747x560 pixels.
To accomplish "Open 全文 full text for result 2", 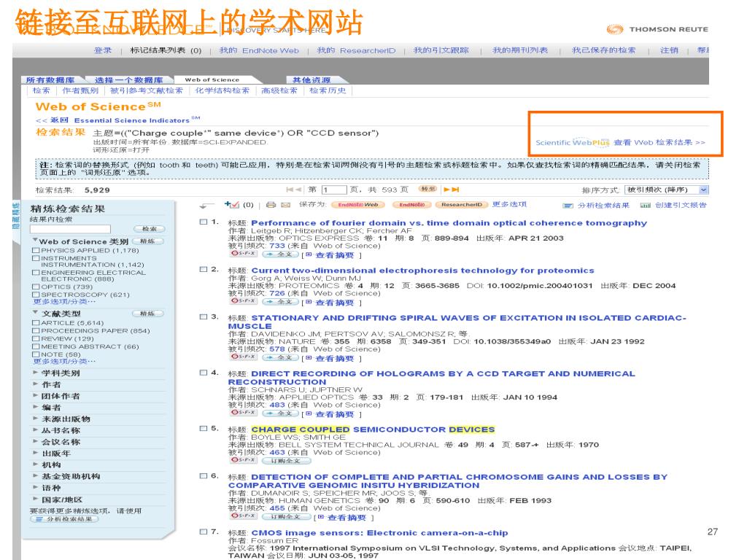I will click(x=280, y=301).
